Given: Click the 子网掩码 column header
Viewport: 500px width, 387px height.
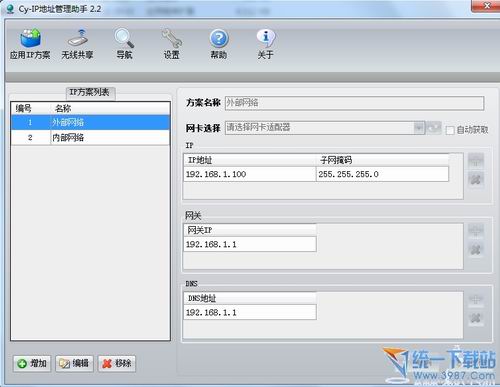Looking at the screenshot, I should pos(382,160).
